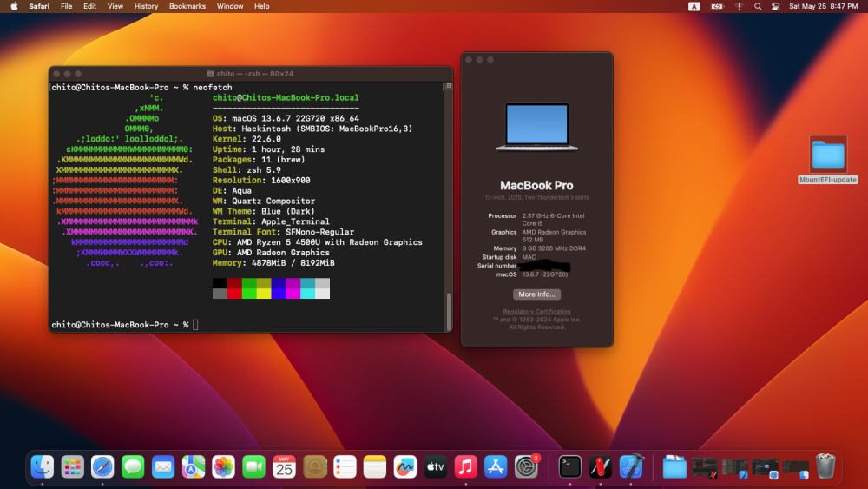Click the bright red neofetch color block

click(234, 294)
